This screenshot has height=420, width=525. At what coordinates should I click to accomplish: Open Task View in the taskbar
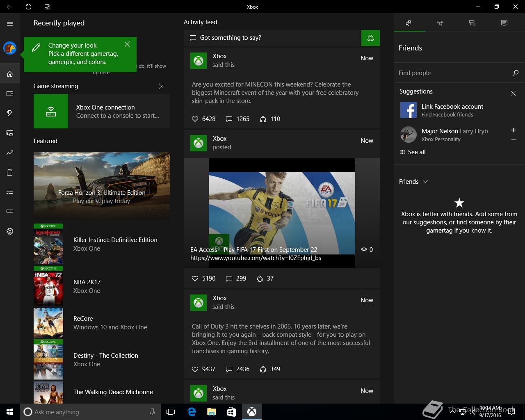click(171, 412)
